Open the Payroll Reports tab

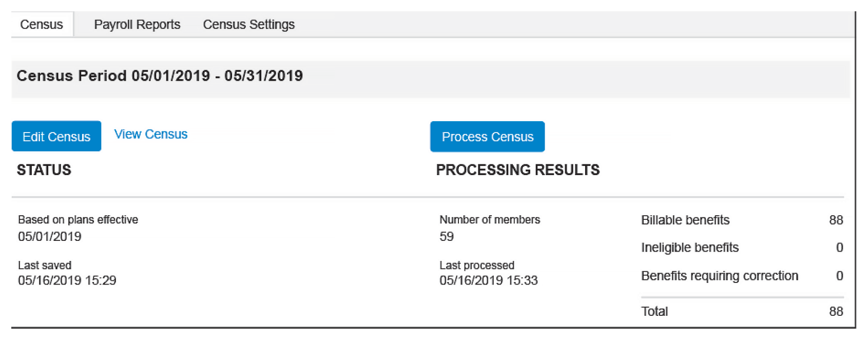coord(137,25)
